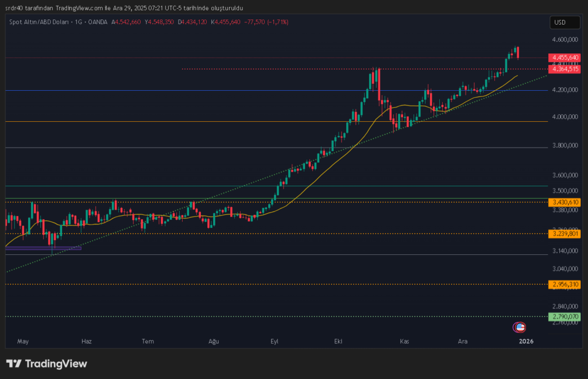
Task: Click the May label on time axis
Action: (x=22, y=341)
